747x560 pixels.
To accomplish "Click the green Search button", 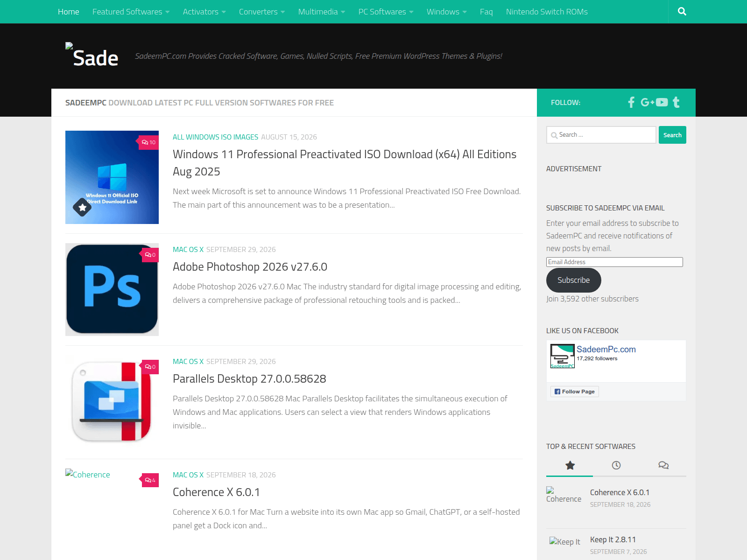I will tap(672, 135).
